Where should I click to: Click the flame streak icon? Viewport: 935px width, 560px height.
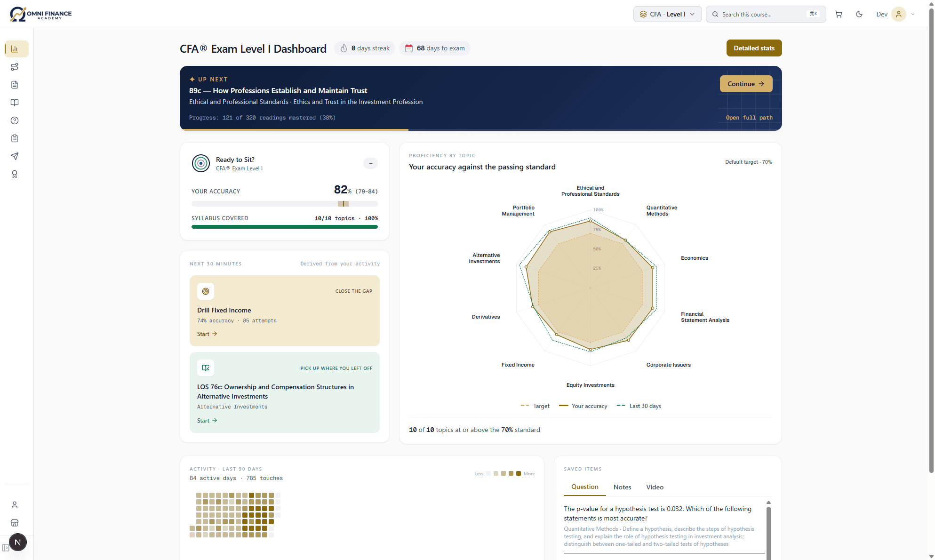coord(344,48)
